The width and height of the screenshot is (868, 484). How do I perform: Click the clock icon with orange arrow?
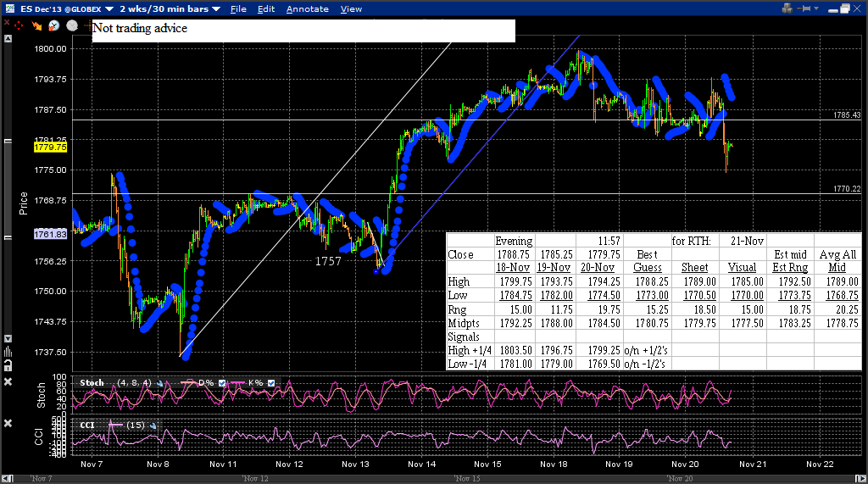tap(53, 25)
